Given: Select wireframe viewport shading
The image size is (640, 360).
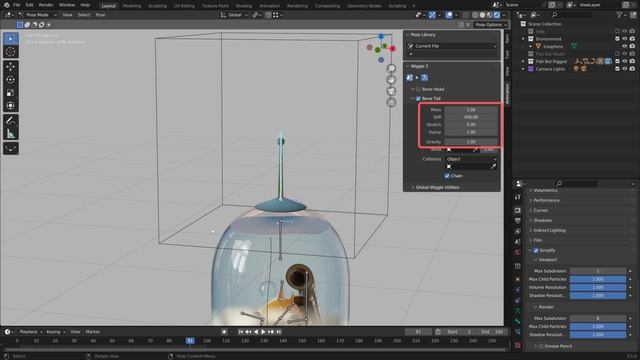Looking at the screenshot, I should point(475,15).
